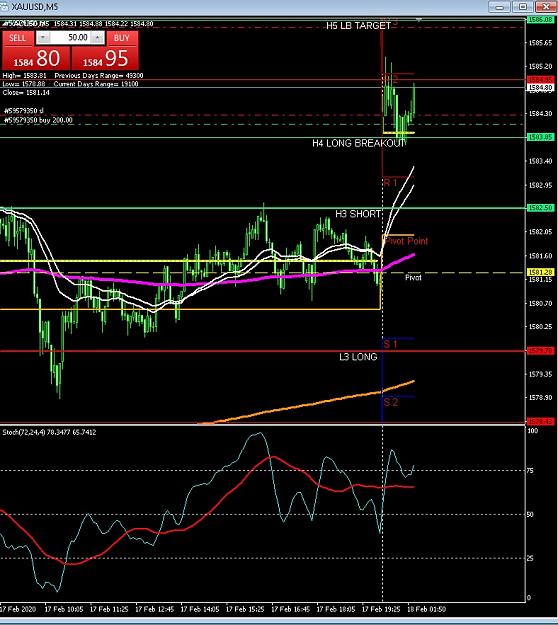The height and width of the screenshot is (625, 558).
Task: Click the red BUY button
Action: pyautogui.click(x=122, y=38)
